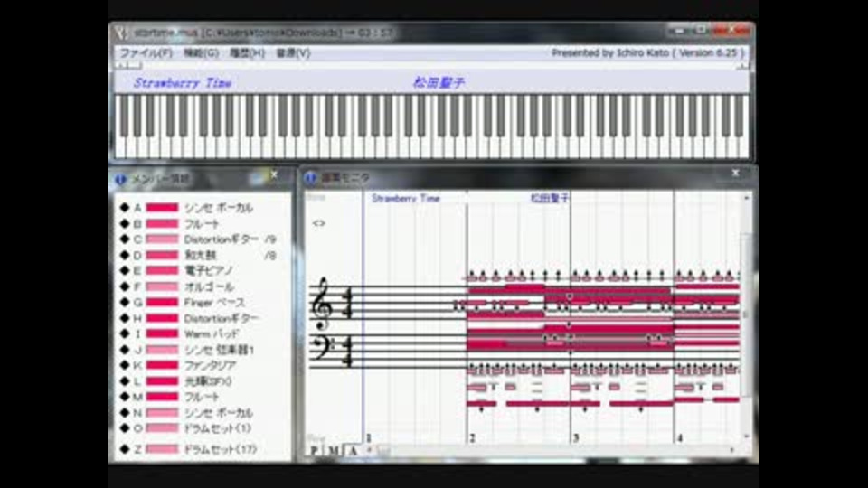
Task: Click the info icon on メンバー情報 window
Action: pos(120,179)
